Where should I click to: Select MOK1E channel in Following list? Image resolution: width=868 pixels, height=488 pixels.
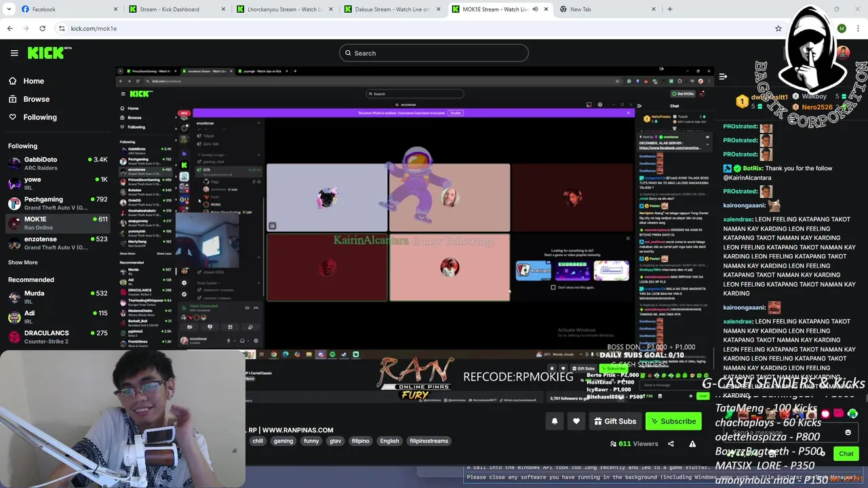58,223
